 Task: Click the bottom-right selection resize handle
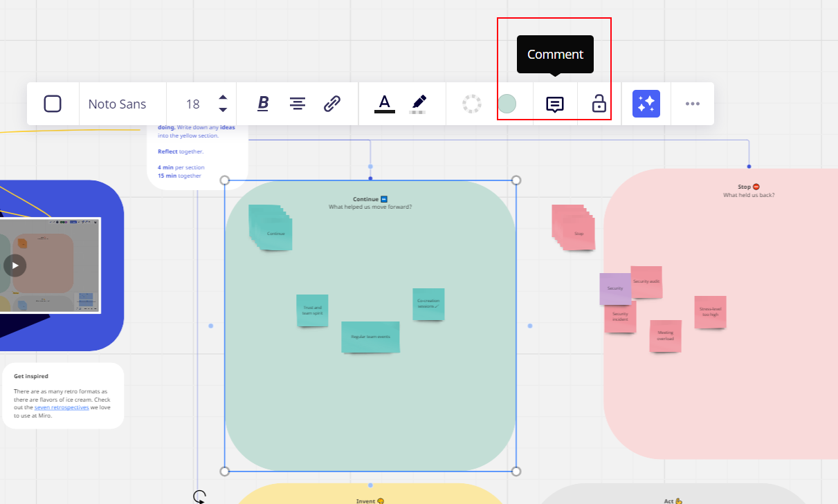click(516, 471)
